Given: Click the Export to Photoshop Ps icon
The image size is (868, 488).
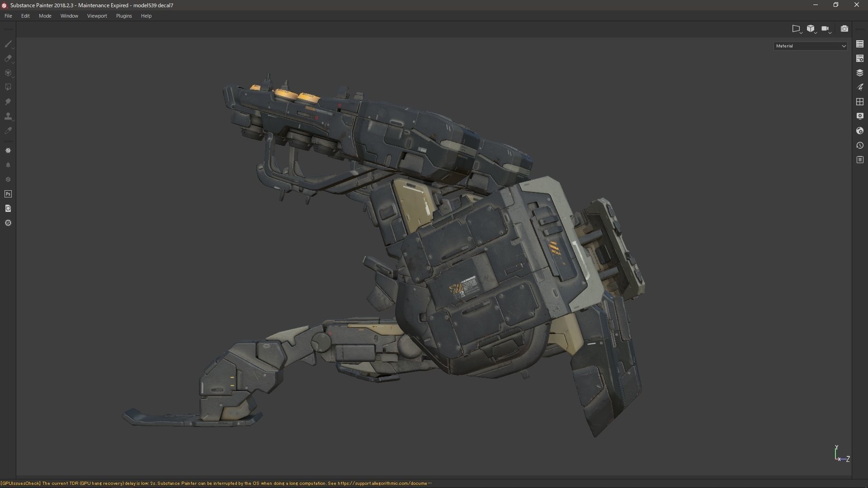Looking at the screenshot, I should (8, 194).
